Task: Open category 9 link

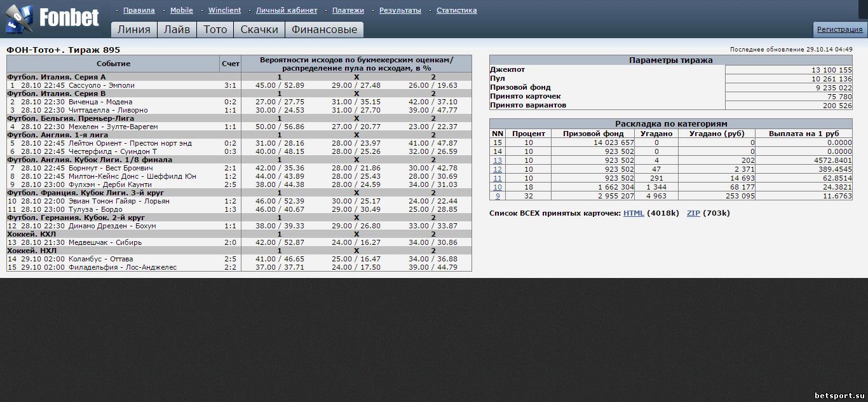Action: 498,196
